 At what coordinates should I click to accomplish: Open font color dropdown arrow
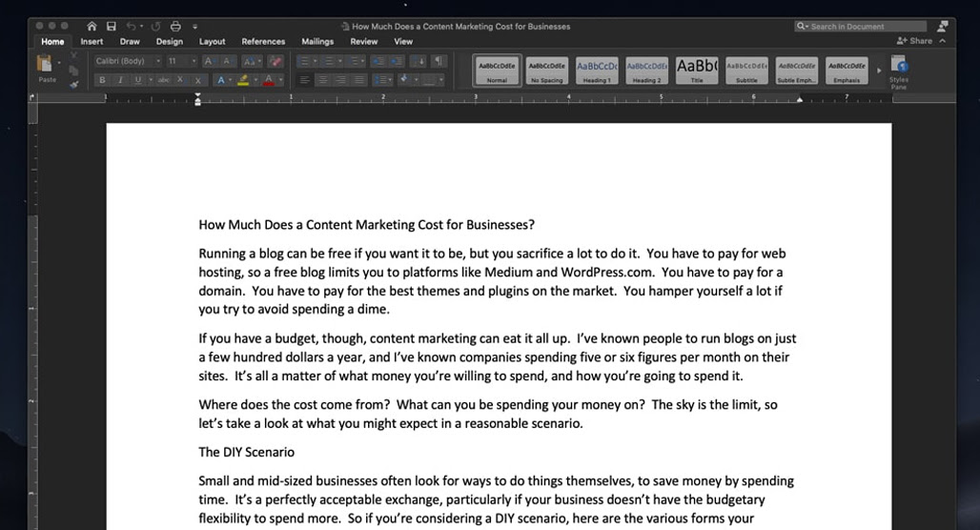(280, 80)
